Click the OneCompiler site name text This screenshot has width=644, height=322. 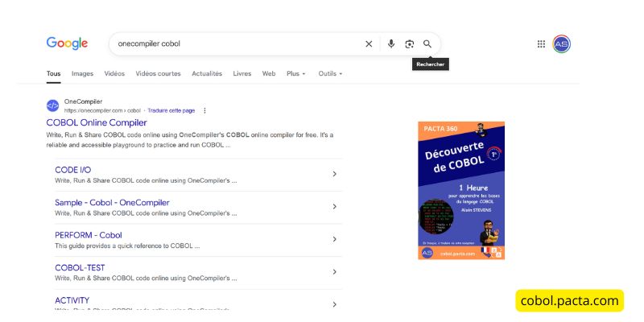point(83,101)
